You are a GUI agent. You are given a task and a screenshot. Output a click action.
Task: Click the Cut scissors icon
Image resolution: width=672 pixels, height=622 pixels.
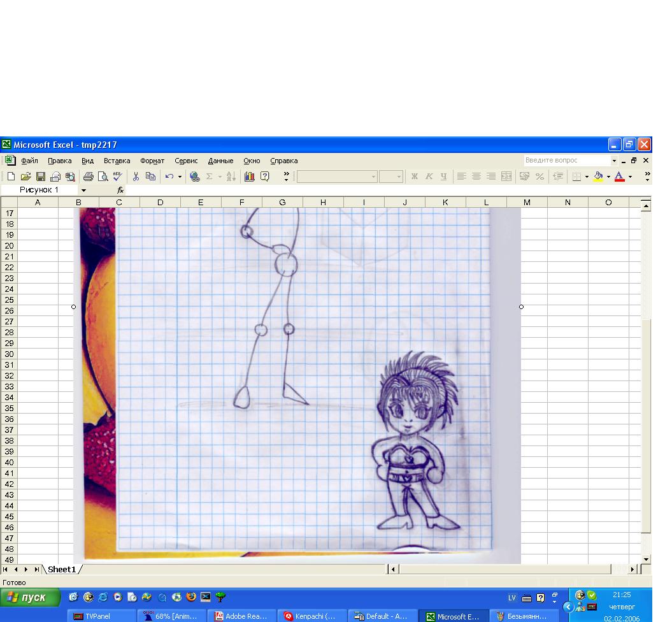(x=136, y=177)
